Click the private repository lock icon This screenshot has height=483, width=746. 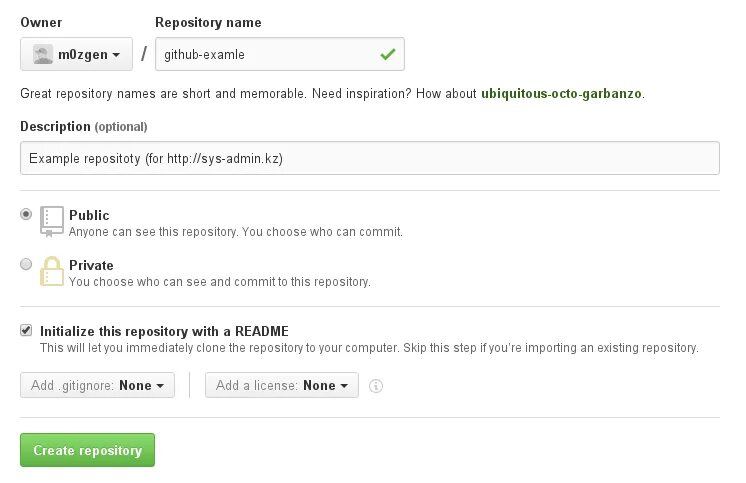(51, 271)
